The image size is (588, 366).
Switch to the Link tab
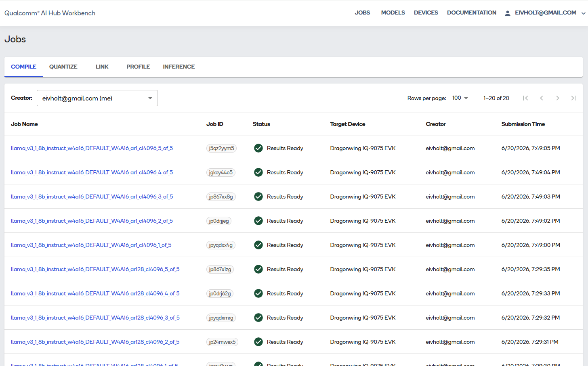pyautogui.click(x=102, y=67)
